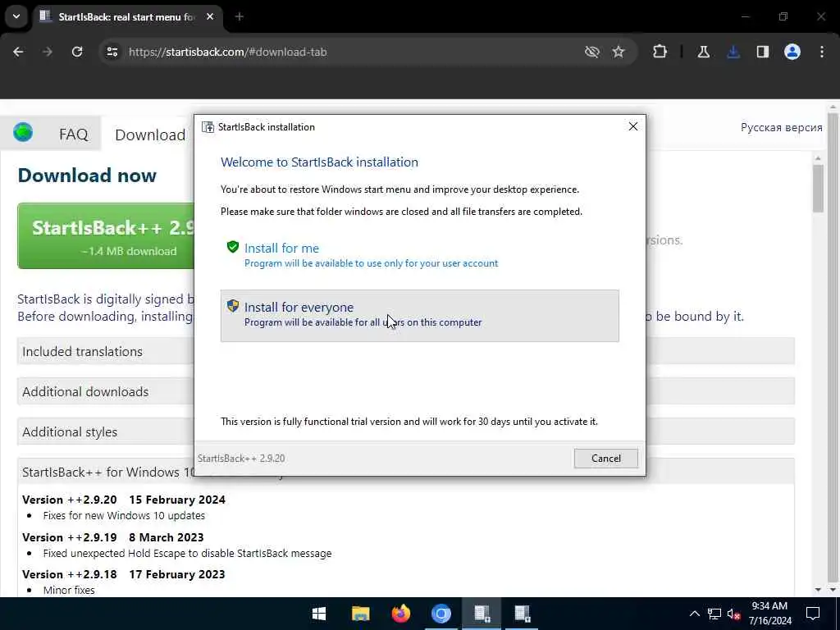This screenshot has width=840, height=630.
Task: Close the StartIsBack installation dialog
Action: point(632,126)
